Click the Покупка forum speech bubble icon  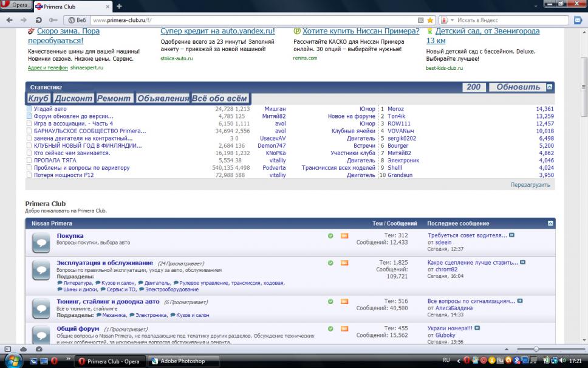click(x=41, y=243)
